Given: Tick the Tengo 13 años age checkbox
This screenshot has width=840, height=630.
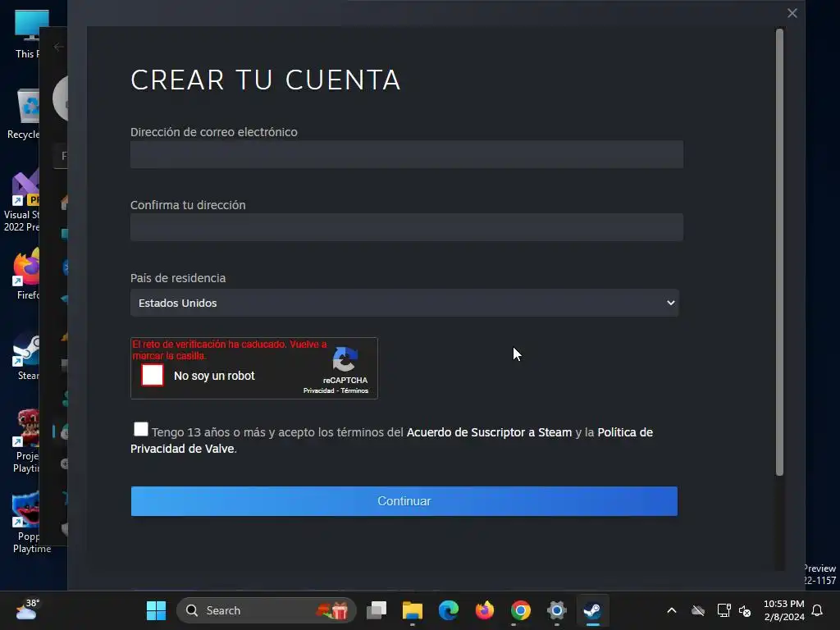Looking at the screenshot, I should click(141, 429).
